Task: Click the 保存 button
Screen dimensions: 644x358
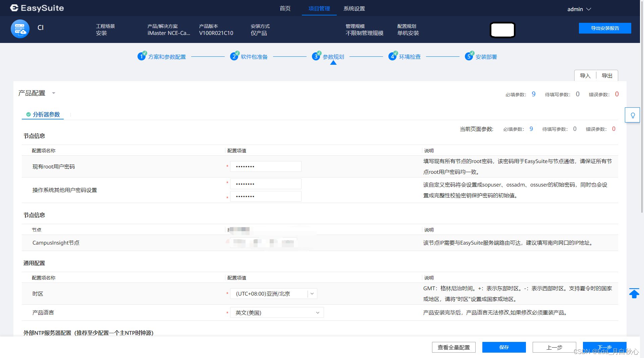Action: (x=504, y=347)
